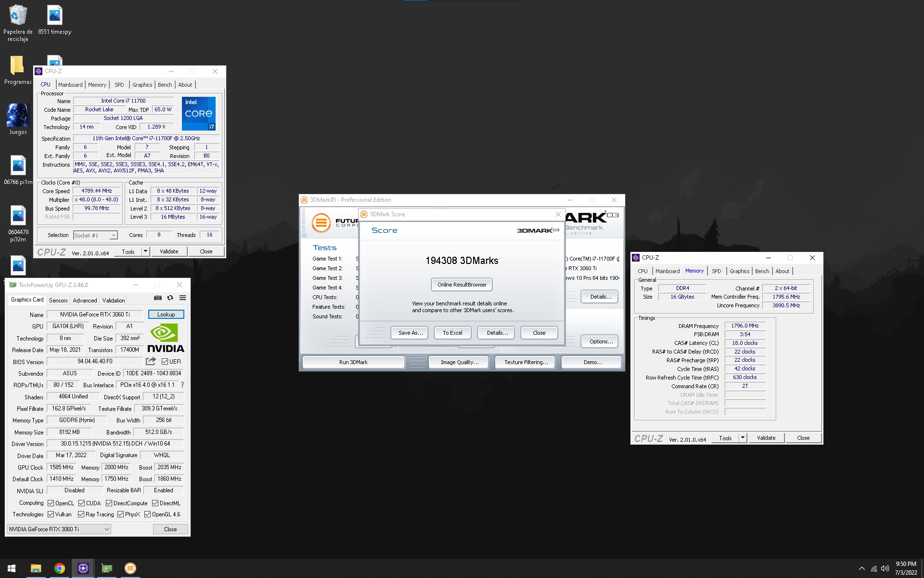Click Details in the 3DMark Score dialog
This screenshot has height=578, width=924.
coord(497,333)
